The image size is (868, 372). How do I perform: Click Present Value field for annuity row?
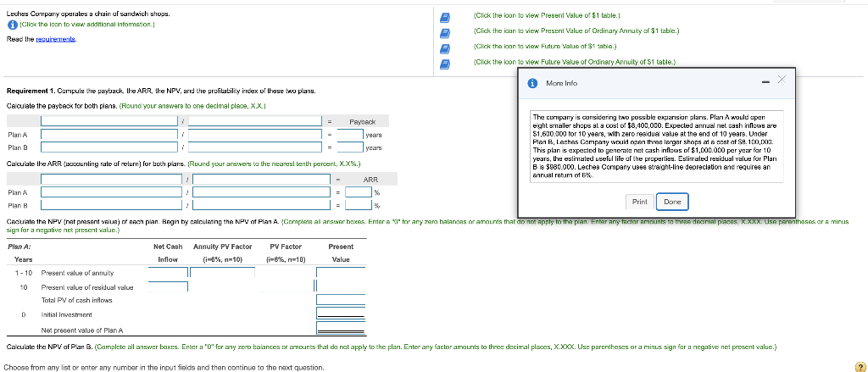(x=341, y=272)
